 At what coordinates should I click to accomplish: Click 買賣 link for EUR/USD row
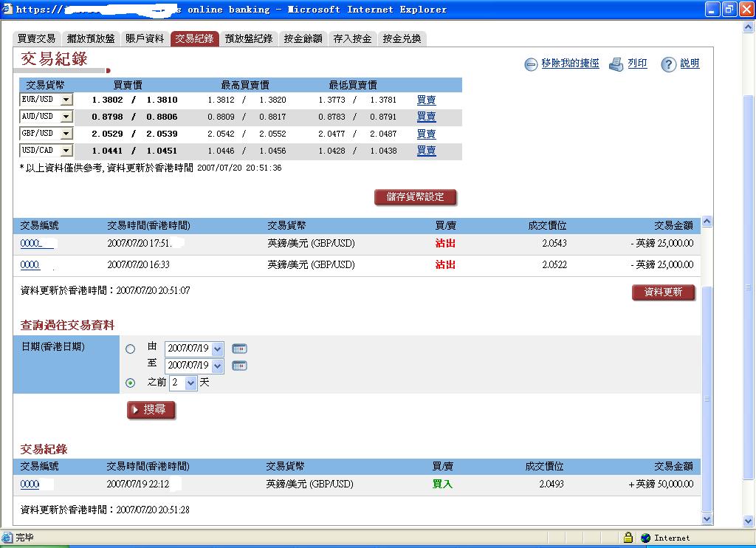[x=426, y=100]
